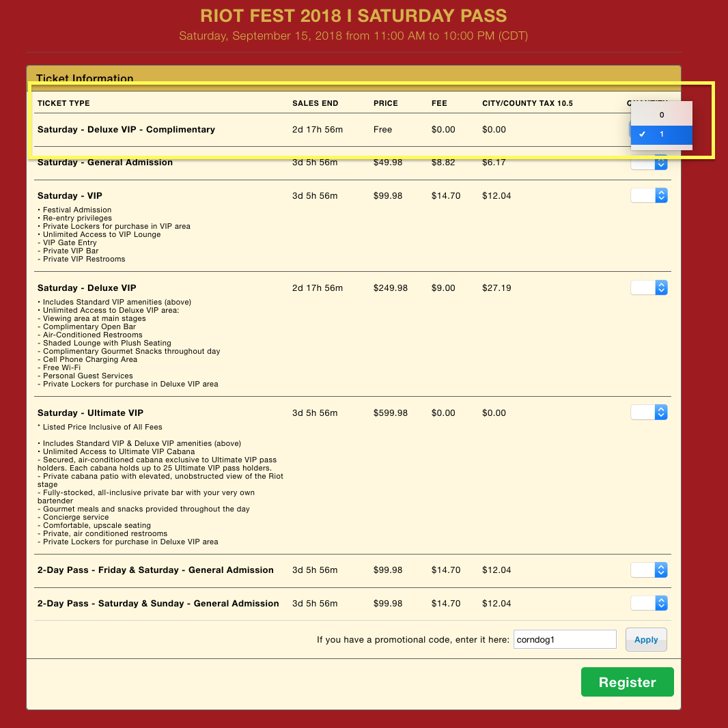Click the event date and time subtitle
This screenshot has width=728, height=728.
[x=353, y=36]
